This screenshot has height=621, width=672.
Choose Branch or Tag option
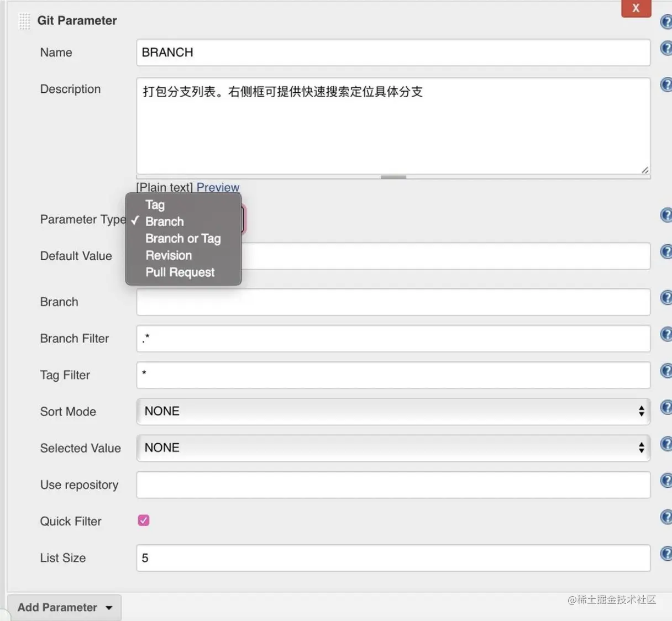(183, 239)
